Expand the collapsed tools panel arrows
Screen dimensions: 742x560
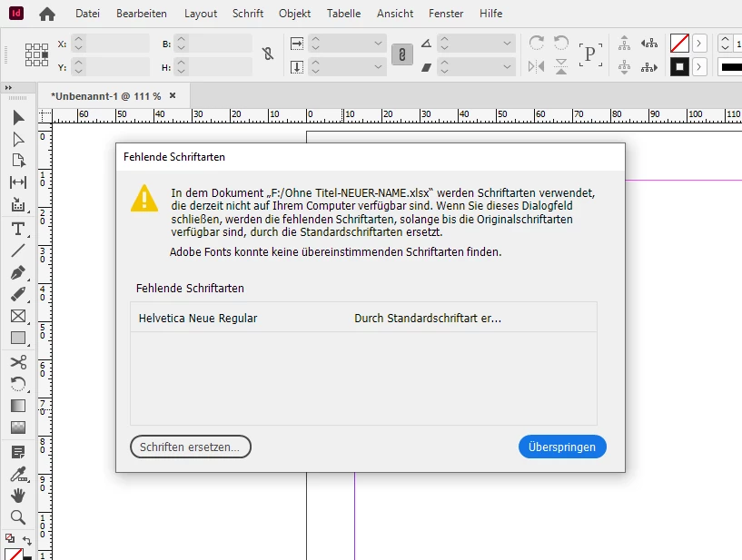pos(8,88)
